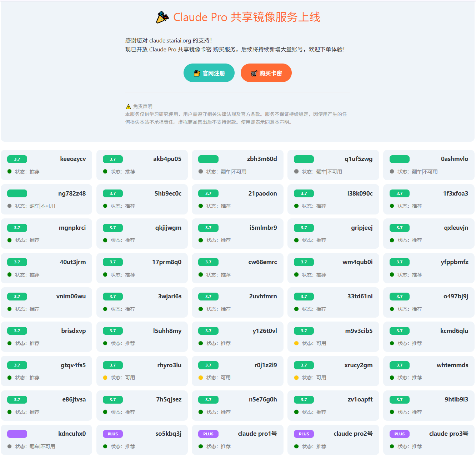Select the claude pro1号 account card
The height and width of the screenshot is (455, 476).
click(237, 440)
